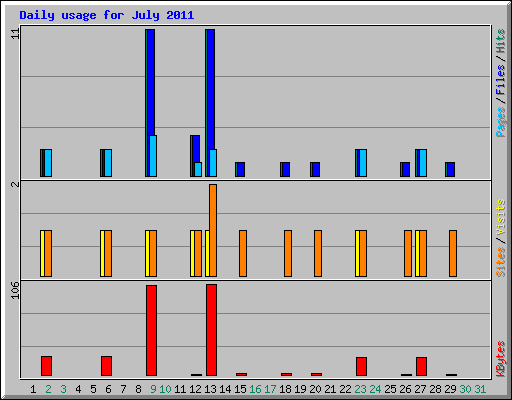Click the orange Sites bar for day 18
512x400 pixels.
click(288, 253)
